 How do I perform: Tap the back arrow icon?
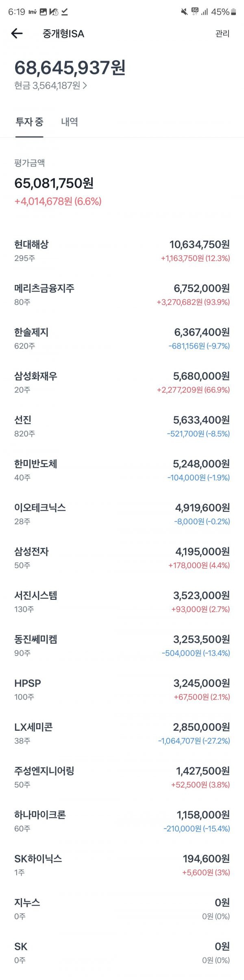pos(17,33)
